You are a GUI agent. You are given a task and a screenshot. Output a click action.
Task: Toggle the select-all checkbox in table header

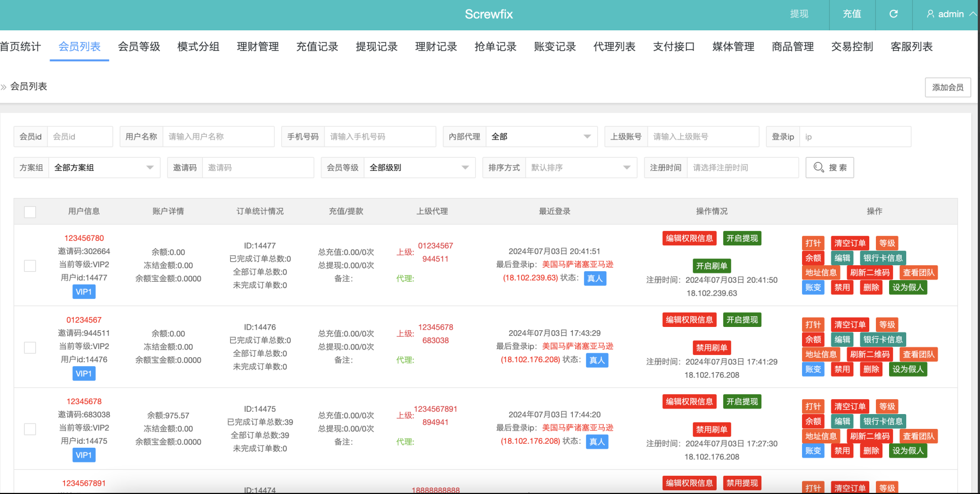(x=30, y=212)
